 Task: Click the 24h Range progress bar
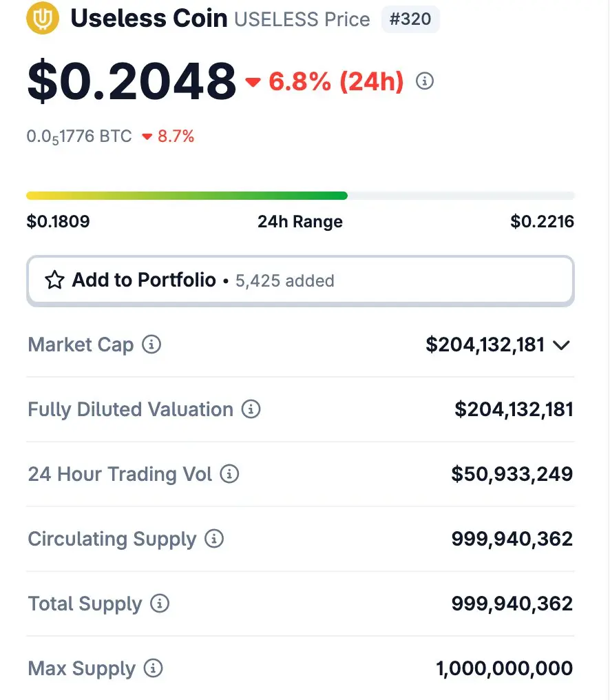300,196
